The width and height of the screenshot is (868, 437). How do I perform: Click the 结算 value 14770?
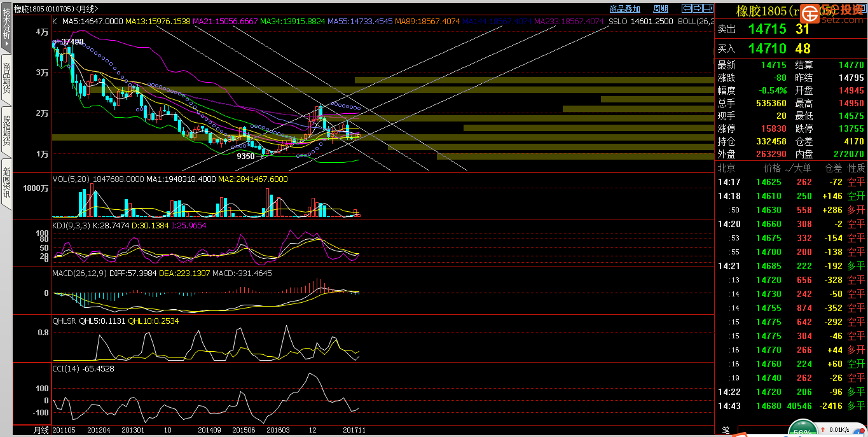(851, 65)
